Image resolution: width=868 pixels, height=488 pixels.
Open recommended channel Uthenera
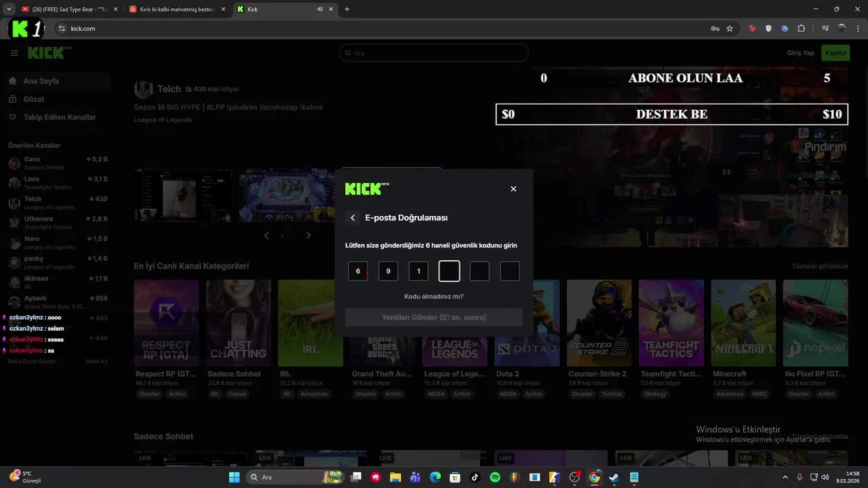tap(57, 222)
